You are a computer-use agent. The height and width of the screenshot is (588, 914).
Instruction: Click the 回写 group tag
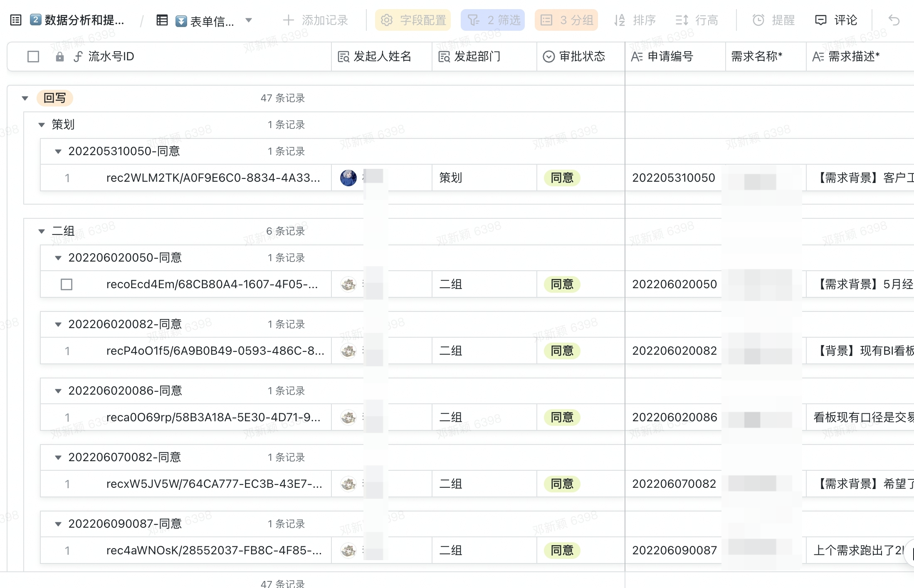coord(55,98)
